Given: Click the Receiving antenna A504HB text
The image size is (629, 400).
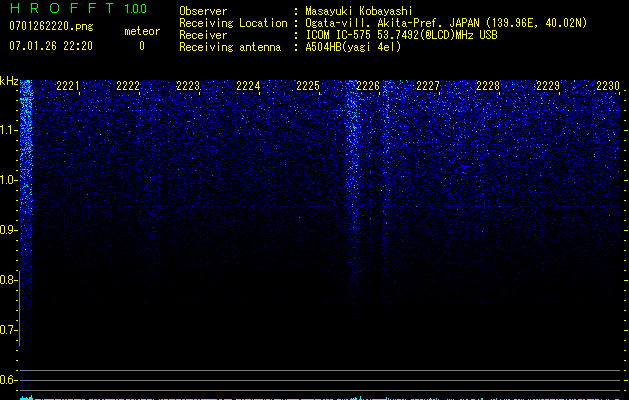Looking at the screenshot, I should pos(353,47).
